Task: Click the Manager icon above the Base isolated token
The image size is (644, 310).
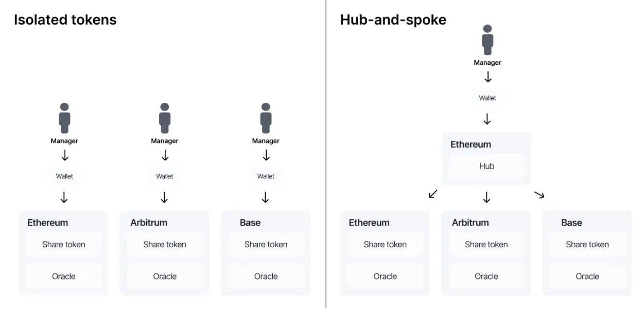Action: coord(266,118)
